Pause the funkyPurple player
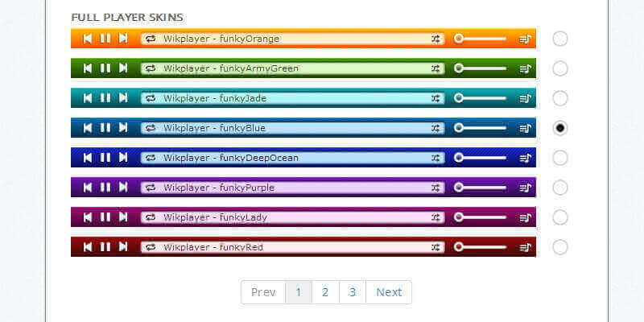 coord(105,188)
